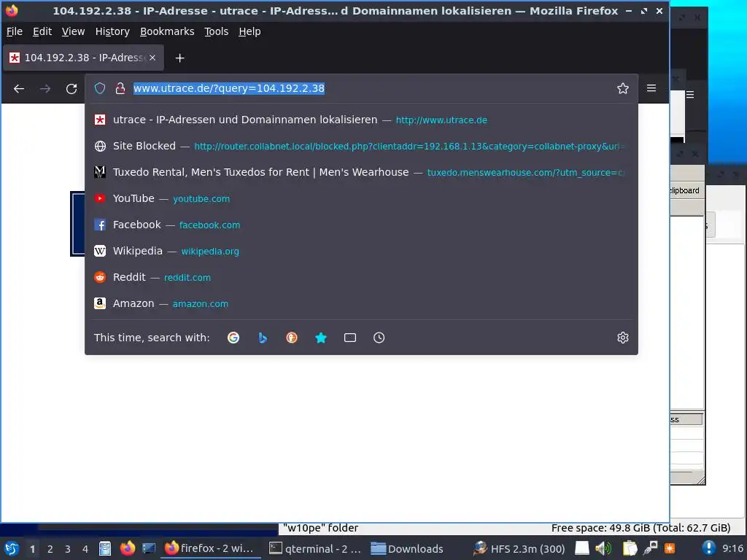The height and width of the screenshot is (560, 747).
Task: Launch file manager from taskbar quicklaunch
Action: point(105,548)
